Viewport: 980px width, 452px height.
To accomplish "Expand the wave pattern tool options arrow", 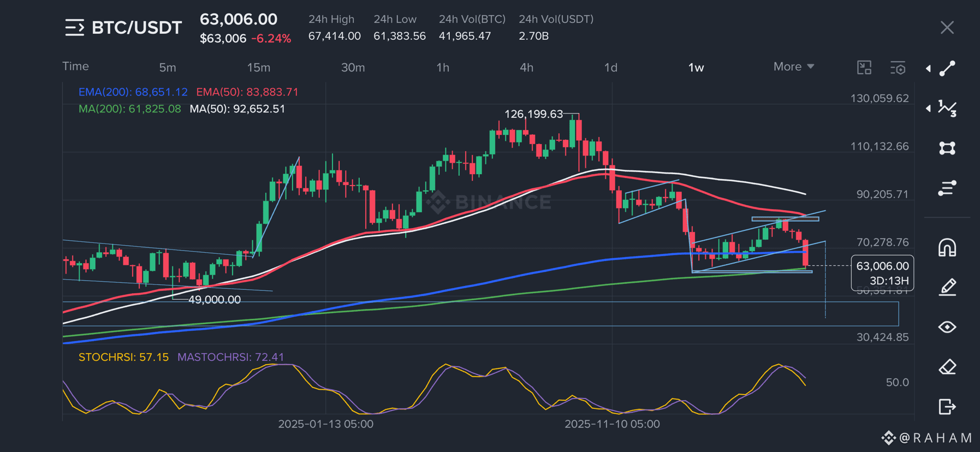I will click(x=928, y=108).
